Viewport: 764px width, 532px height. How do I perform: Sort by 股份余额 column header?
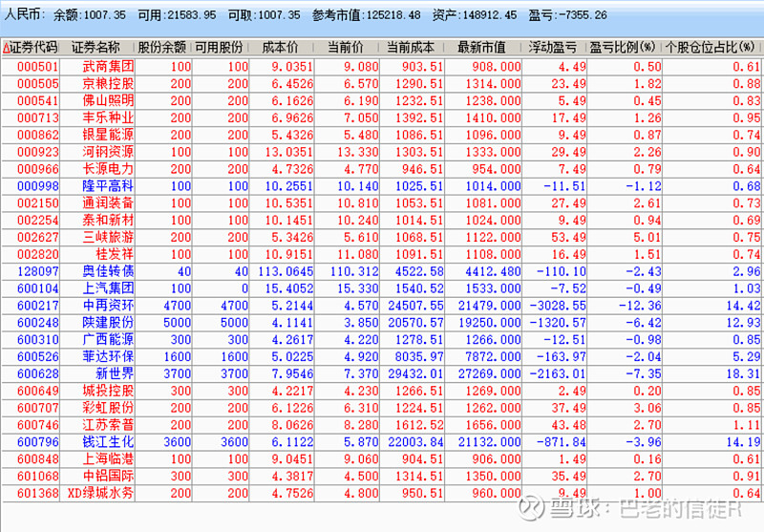coord(162,47)
